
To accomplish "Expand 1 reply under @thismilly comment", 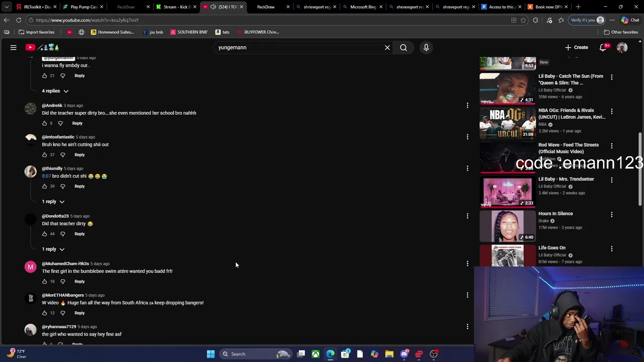I will tap(53, 202).
